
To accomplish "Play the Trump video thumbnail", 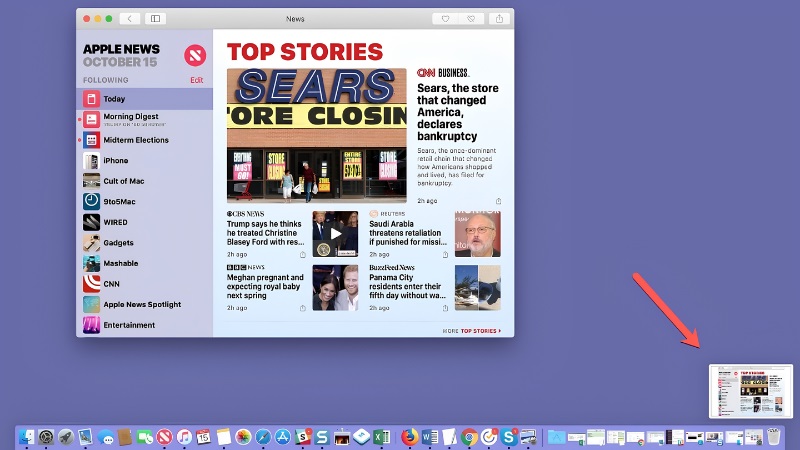I will 335,234.
